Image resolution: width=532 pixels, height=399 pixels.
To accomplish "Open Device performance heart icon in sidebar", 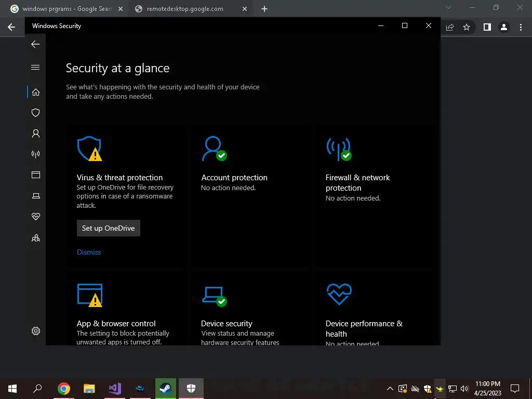I will 36,217.
